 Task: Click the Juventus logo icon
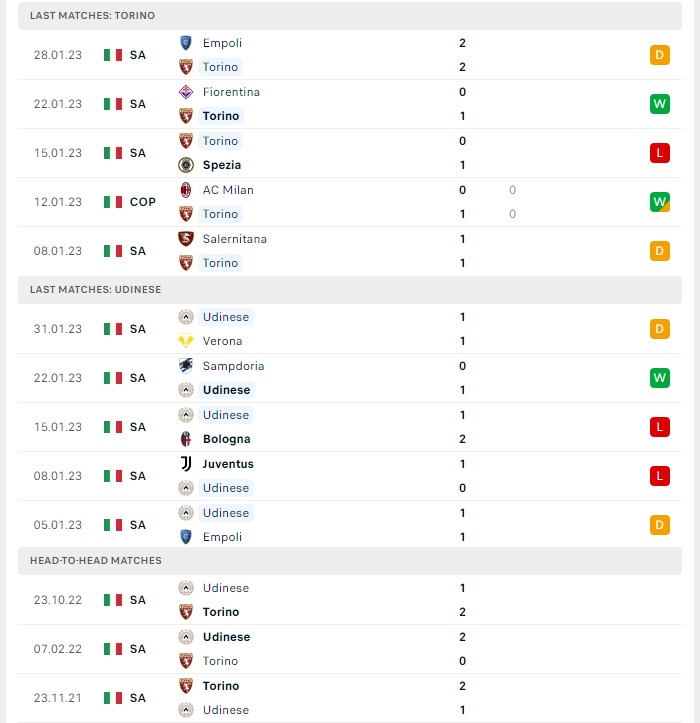click(186, 463)
